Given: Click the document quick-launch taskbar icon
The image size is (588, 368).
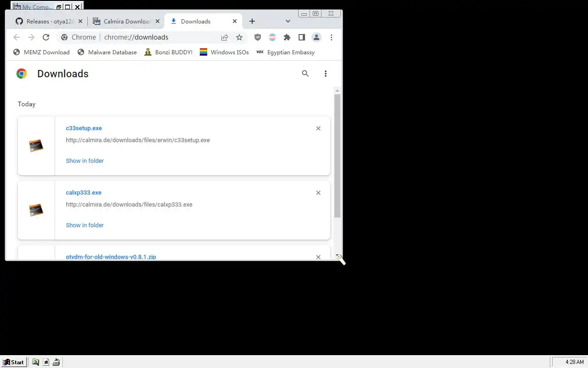Looking at the screenshot, I should (46, 362).
